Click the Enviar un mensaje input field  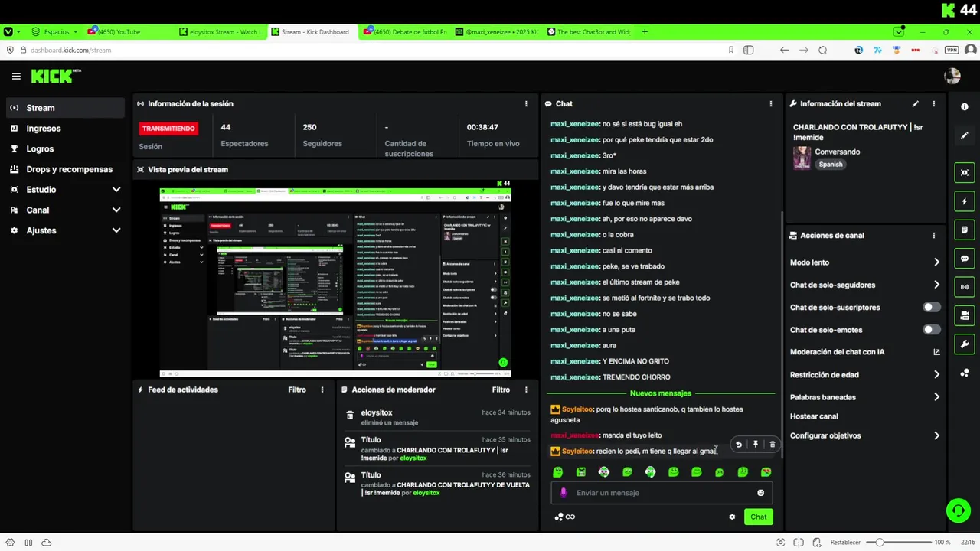coord(661,493)
